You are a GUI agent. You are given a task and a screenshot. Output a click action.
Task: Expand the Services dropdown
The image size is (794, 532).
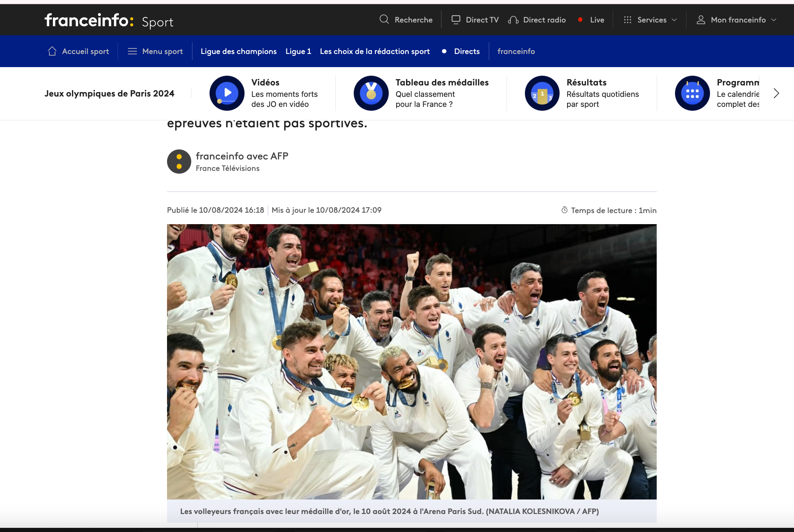pos(674,20)
